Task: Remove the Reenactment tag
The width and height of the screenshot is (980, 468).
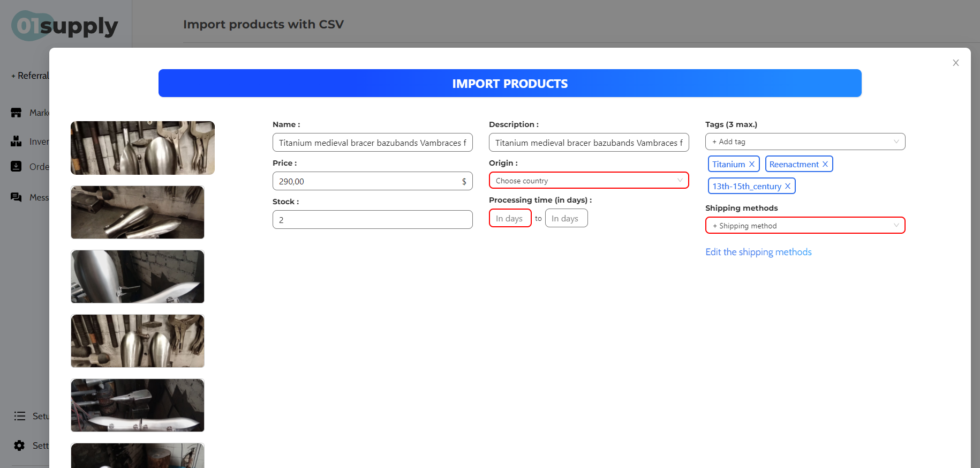Action: [825, 164]
